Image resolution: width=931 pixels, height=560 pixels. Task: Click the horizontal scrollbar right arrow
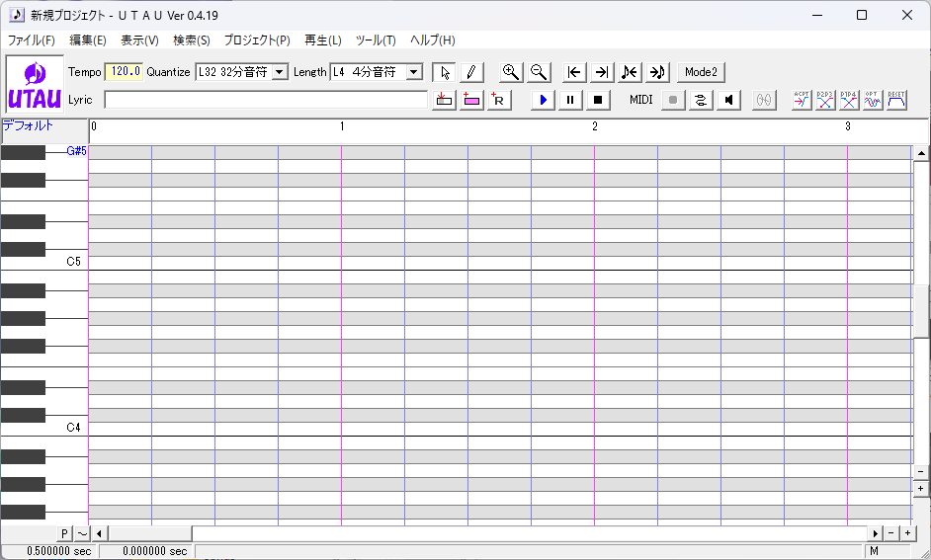click(x=876, y=533)
